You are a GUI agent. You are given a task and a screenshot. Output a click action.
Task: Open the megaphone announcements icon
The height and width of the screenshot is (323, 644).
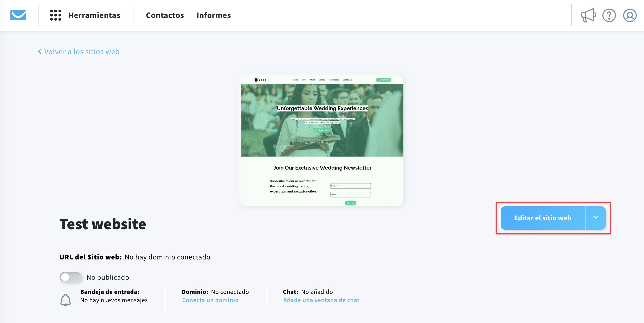pos(588,15)
